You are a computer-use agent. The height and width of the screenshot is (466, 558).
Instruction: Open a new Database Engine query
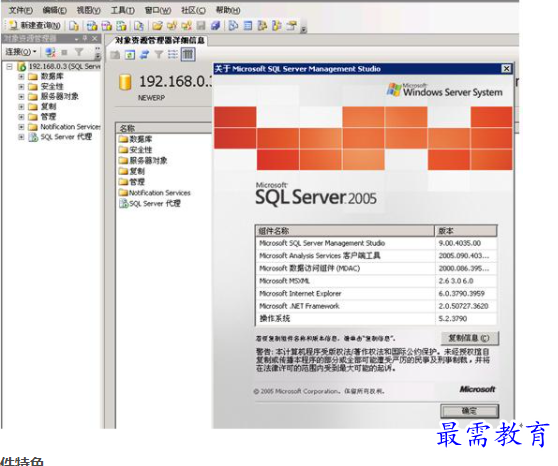coord(74,26)
